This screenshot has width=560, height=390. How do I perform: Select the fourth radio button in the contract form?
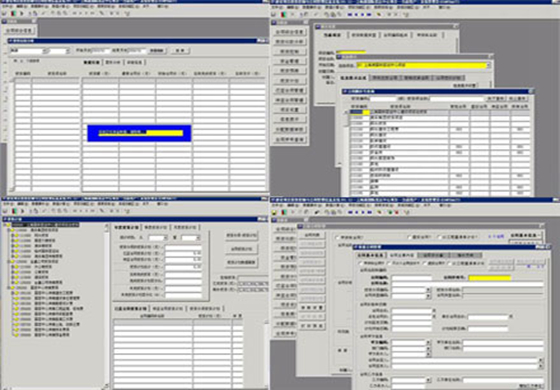[449, 263]
